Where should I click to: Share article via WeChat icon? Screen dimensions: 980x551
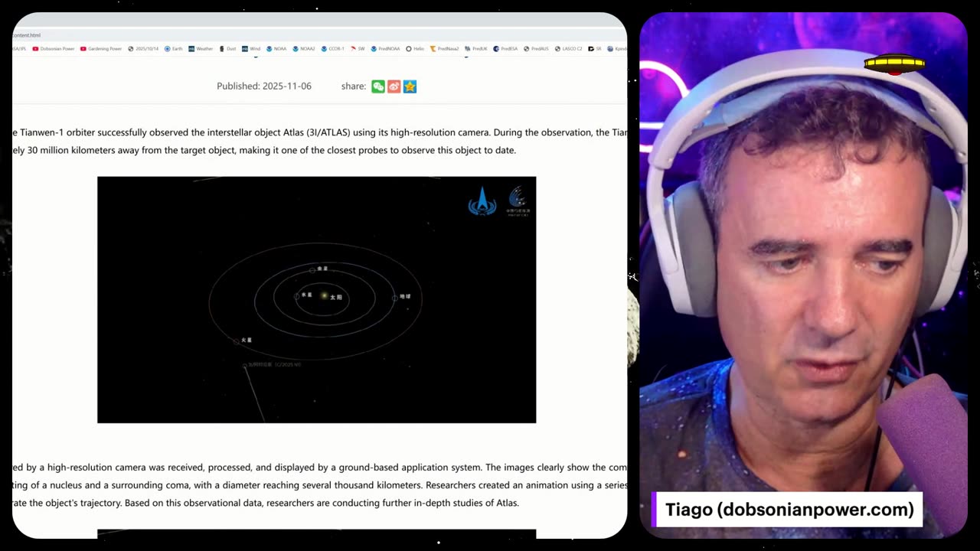tap(378, 86)
